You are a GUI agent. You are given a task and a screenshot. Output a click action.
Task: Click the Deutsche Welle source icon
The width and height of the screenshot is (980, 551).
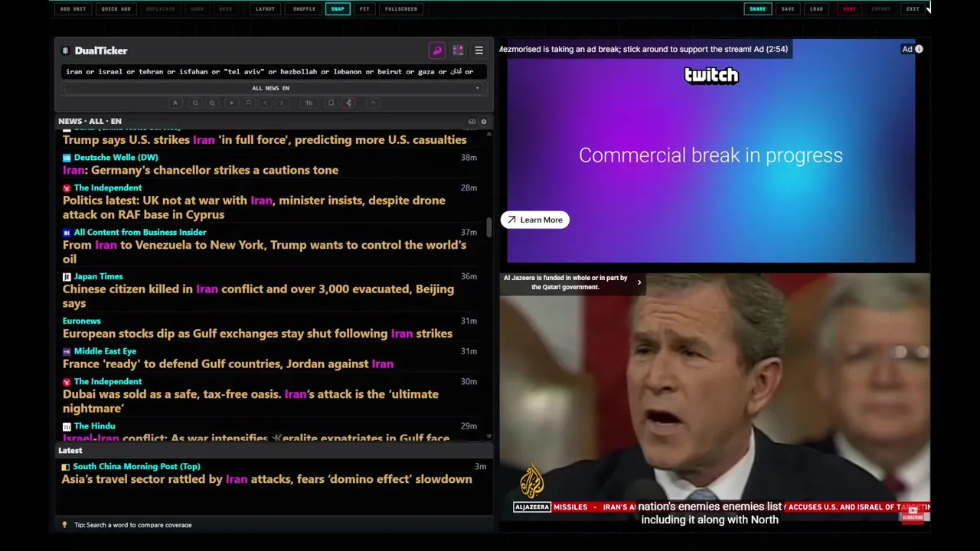click(67, 158)
